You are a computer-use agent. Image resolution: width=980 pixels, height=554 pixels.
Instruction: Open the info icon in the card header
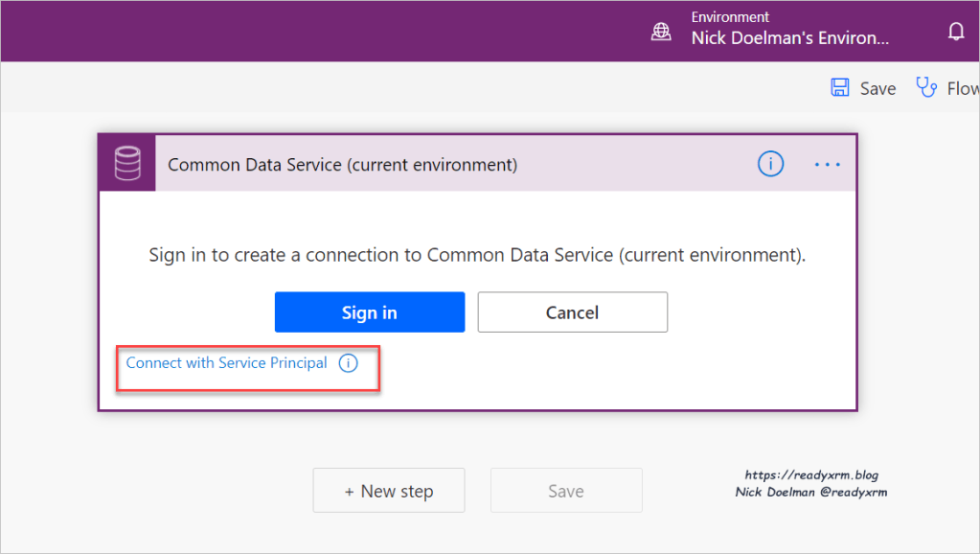[x=770, y=164]
